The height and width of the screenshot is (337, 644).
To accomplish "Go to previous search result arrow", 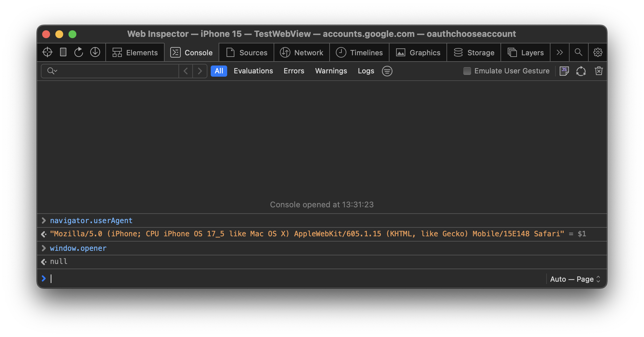I will coord(186,71).
